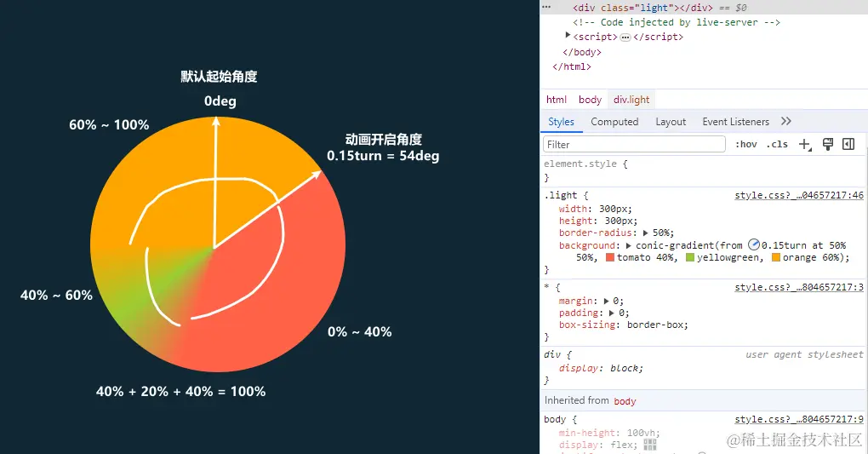Open the Layout tab
Screen dimensions: 868x454
[x=671, y=122]
